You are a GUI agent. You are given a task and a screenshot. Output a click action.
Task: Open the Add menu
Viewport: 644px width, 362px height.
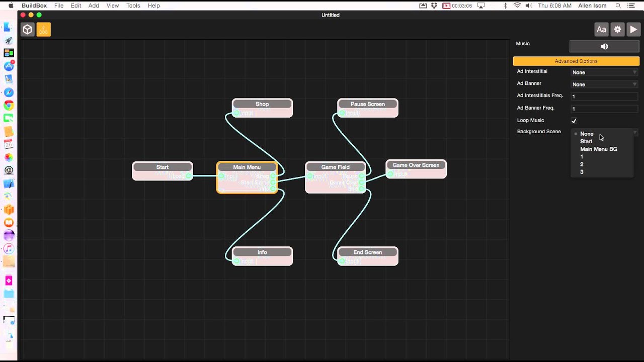[94, 6]
